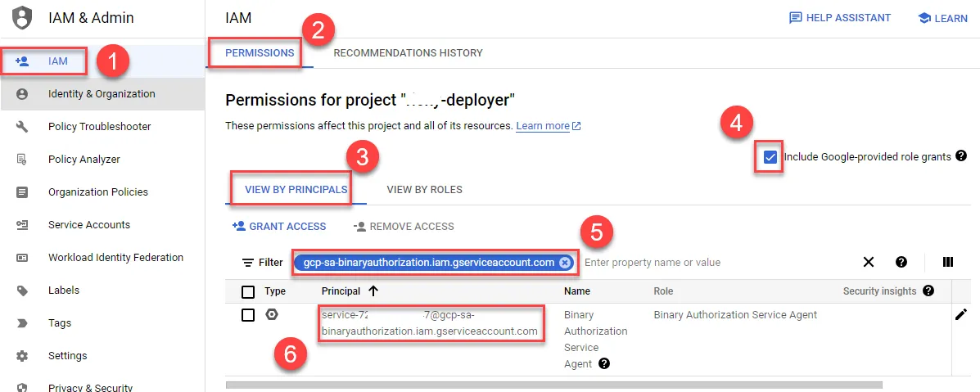This screenshot has width=980, height=392.
Task: Click the Learn graduation cap icon
Action: (924, 17)
